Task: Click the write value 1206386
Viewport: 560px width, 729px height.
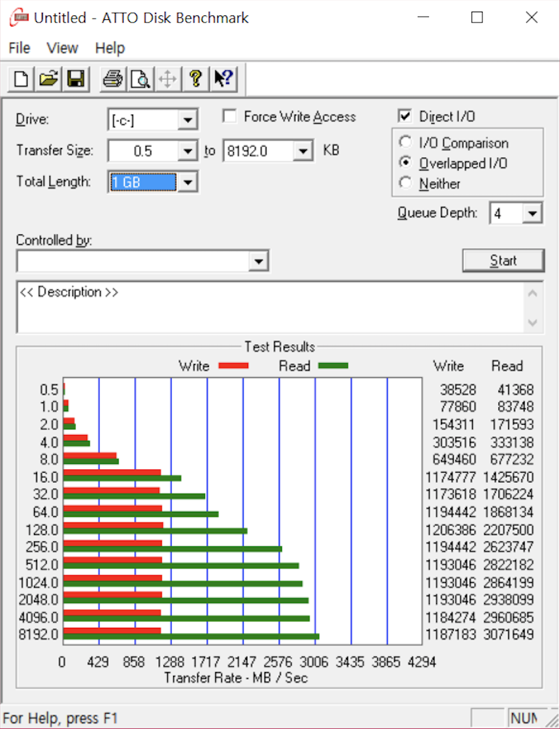Action: [x=450, y=530]
